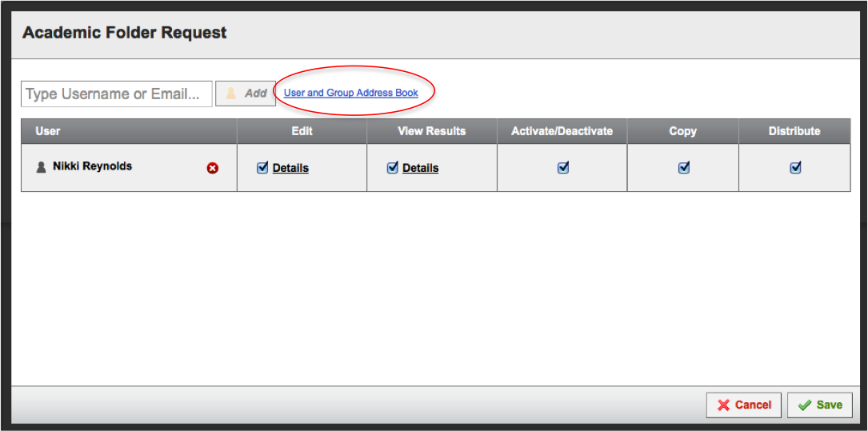
Task: Toggle the Activate/Deactivate permission checkbox
Action: 563,168
